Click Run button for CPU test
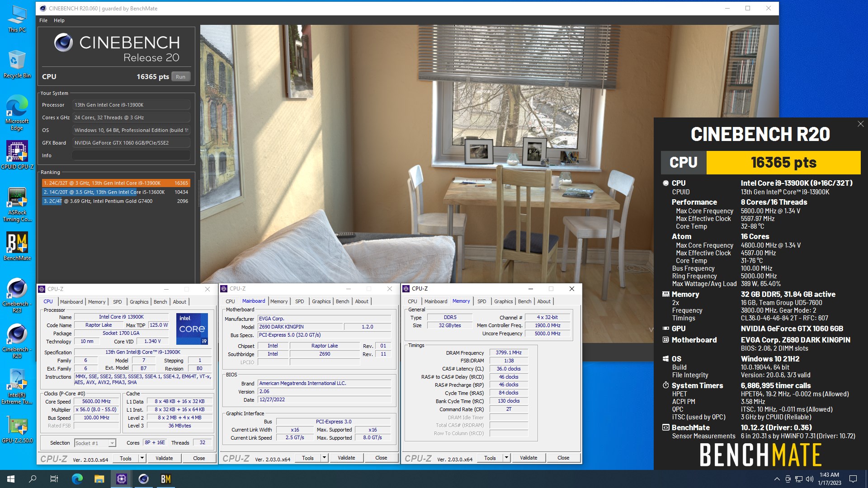 pyautogui.click(x=181, y=77)
